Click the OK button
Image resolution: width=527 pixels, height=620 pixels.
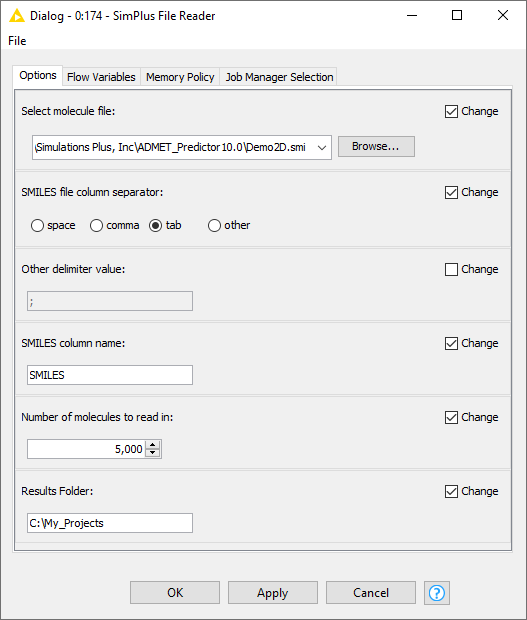coord(175,592)
